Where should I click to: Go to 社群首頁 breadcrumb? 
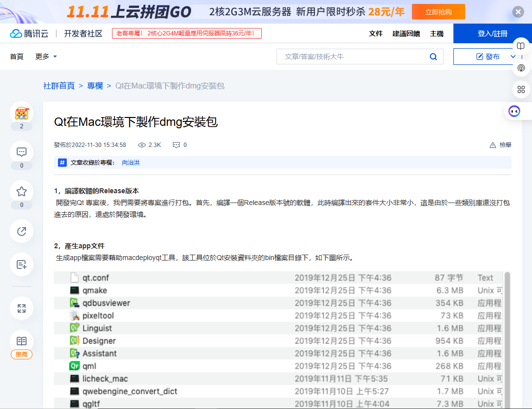58,86
